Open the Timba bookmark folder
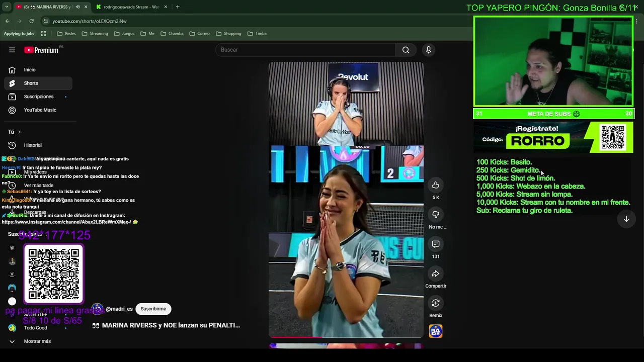The height and width of the screenshot is (362, 644). coord(257,34)
